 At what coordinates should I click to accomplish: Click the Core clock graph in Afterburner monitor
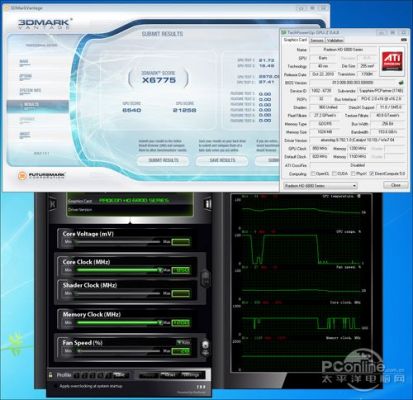(301, 320)
